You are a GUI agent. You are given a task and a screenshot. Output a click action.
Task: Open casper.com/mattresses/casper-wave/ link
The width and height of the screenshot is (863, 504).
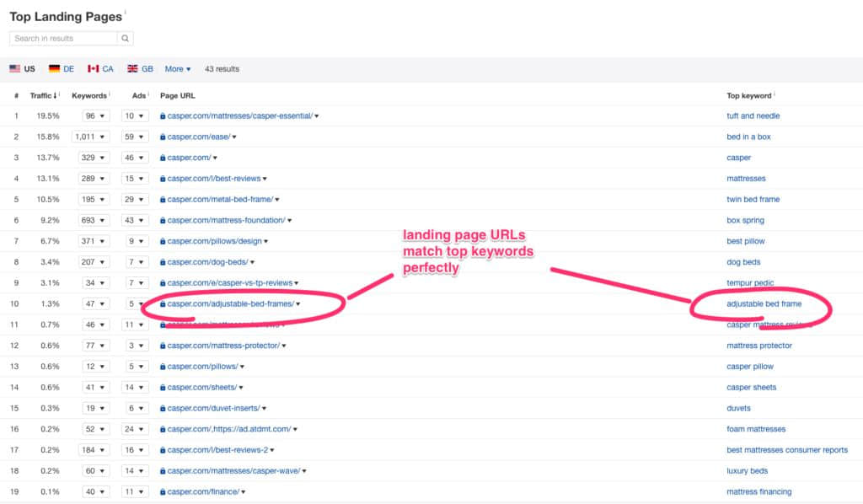[x=234, y=471]
